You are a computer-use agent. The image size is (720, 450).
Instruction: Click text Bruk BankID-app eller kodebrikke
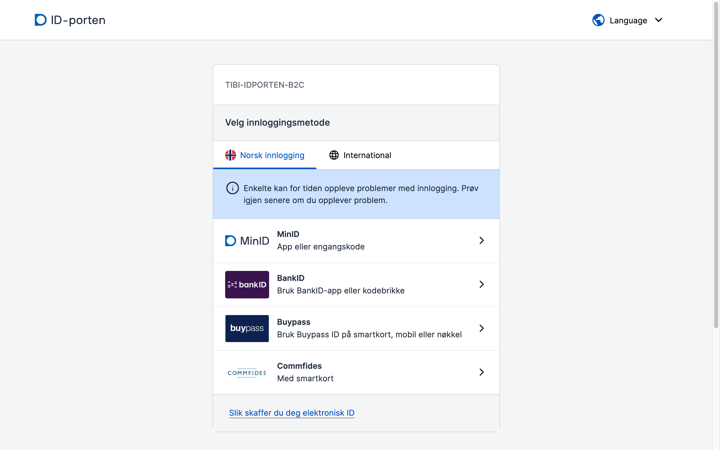(x=341, y=291)
